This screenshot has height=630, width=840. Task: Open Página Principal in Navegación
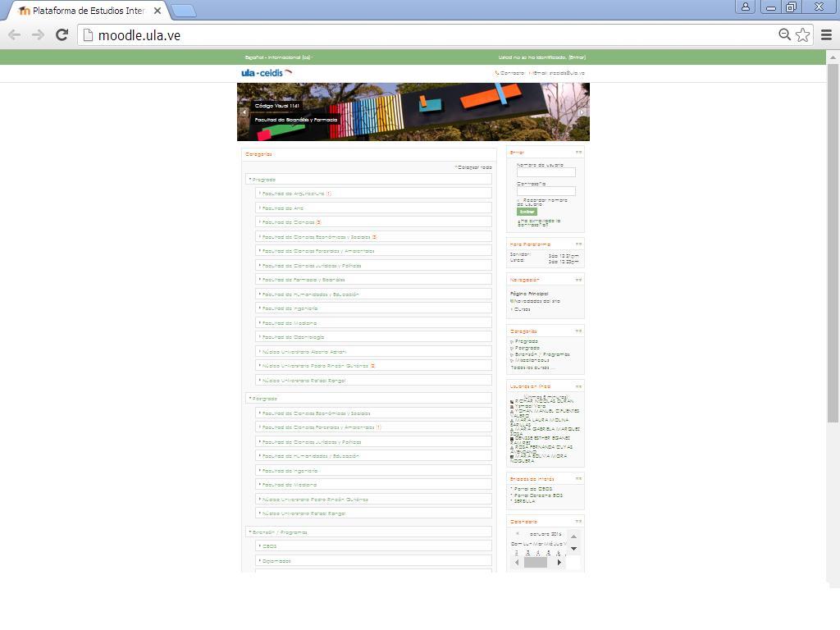point(529,294)
